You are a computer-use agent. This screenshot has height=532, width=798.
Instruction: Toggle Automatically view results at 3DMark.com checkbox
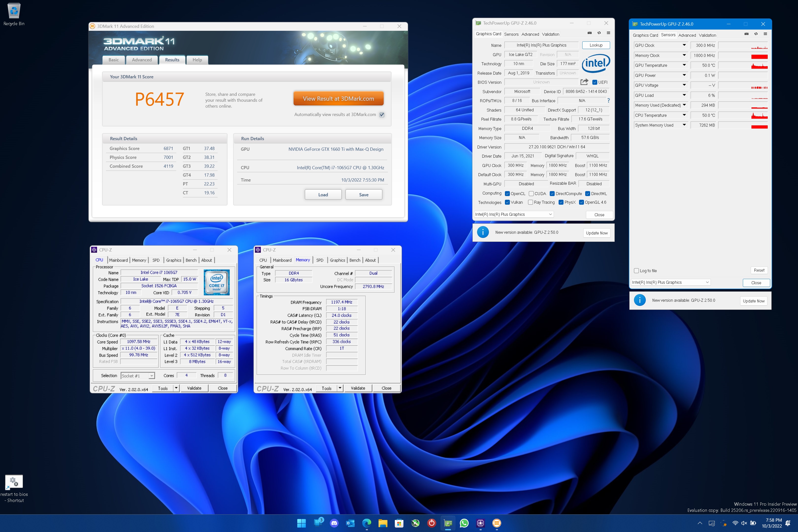click(382, 115)
